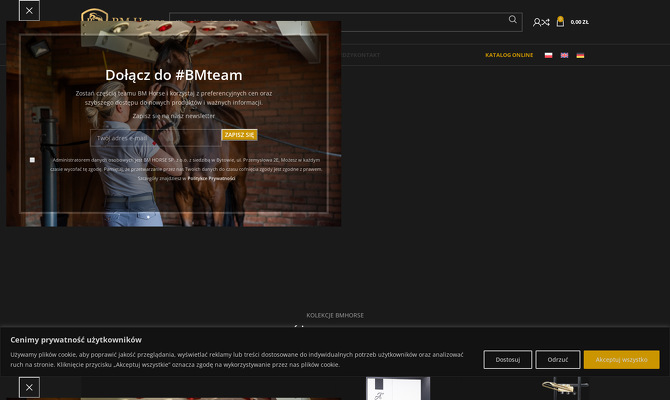Click the Cenimy prywatność użytkowników heading
The height and width of the screenshot is (400, 670).
point(76,340)
